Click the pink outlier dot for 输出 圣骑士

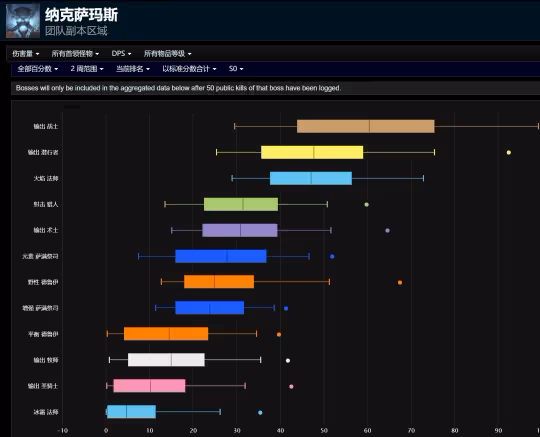(x=291, y=386)
